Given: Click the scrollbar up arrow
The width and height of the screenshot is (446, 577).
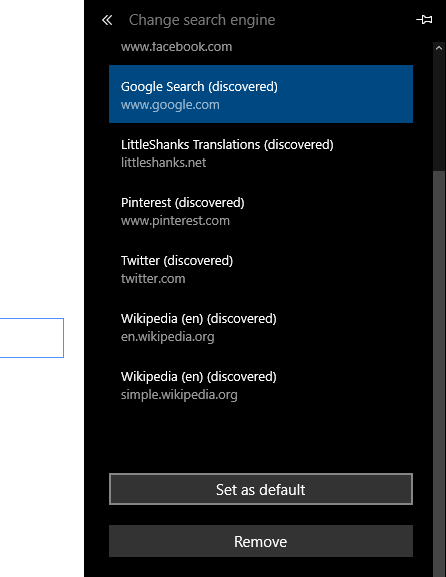Looking at the screenshot, I should click(x=439, y=48).
